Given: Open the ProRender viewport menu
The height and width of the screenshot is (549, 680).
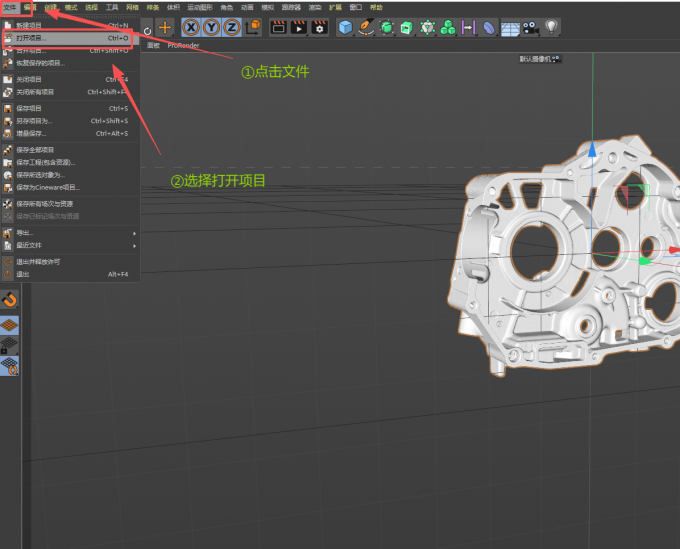Looking at the screenshot, I should coord(183,46).
